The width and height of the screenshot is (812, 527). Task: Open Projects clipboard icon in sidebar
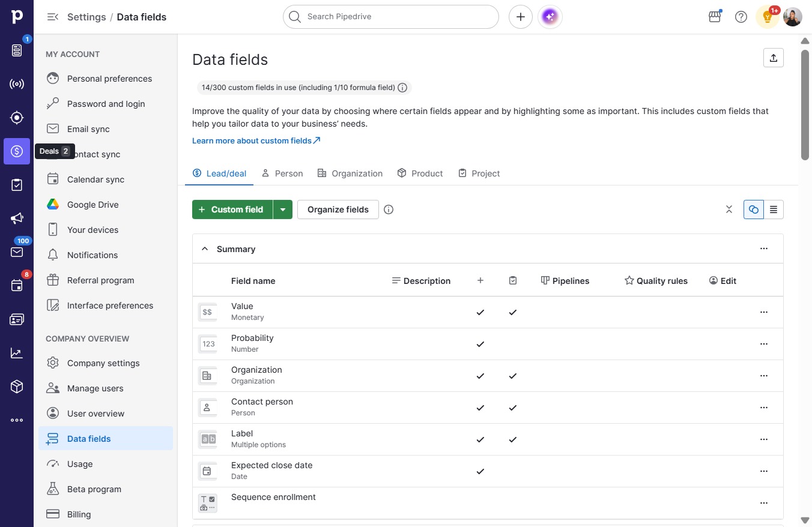17,185
